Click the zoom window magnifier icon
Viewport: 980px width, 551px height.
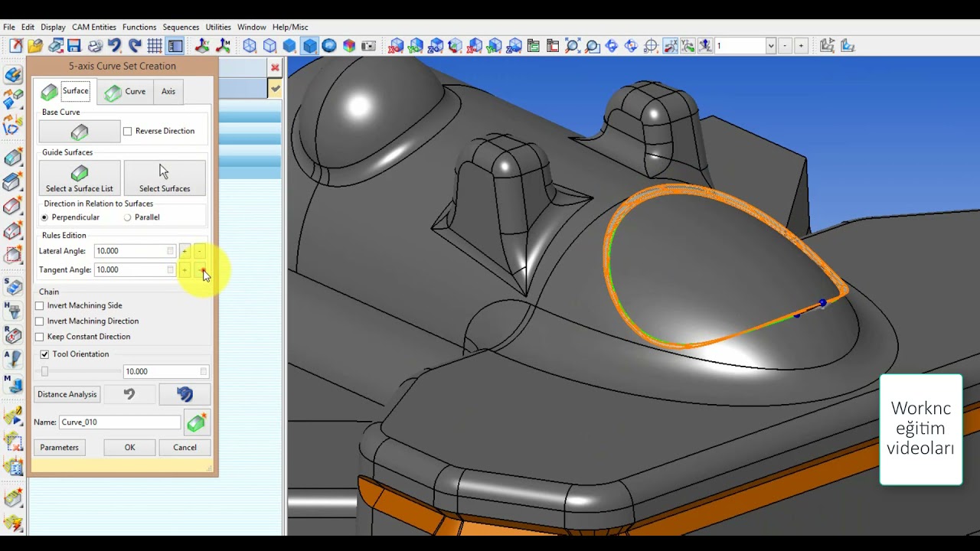[592, 46]
